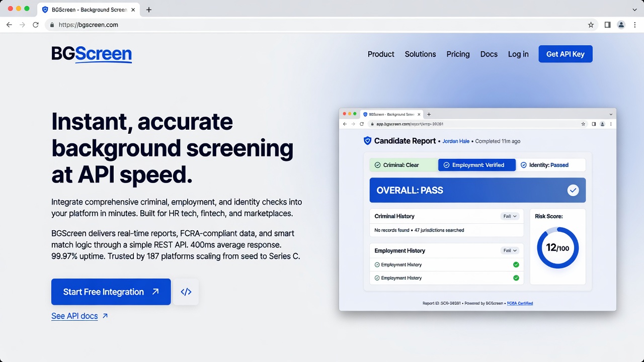Open the browser profile avatar icon
This screenshot has width=644, height=362.
pyautogui.click(x=621, y=25)
